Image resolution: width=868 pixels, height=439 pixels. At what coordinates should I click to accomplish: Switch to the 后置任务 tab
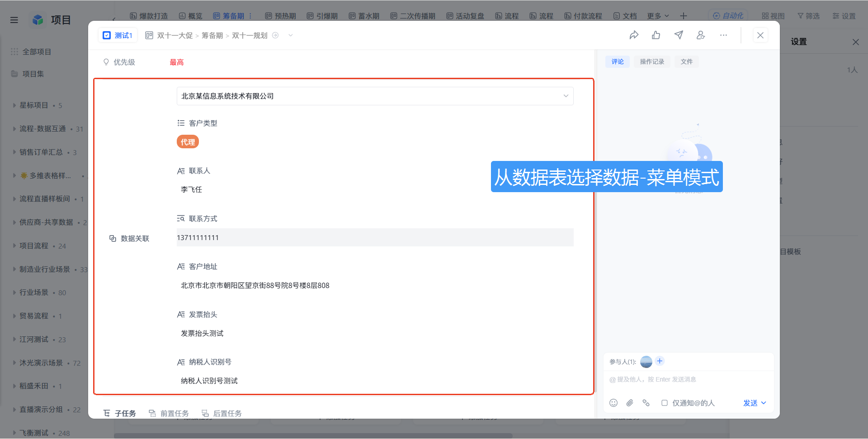pos(222,413)
